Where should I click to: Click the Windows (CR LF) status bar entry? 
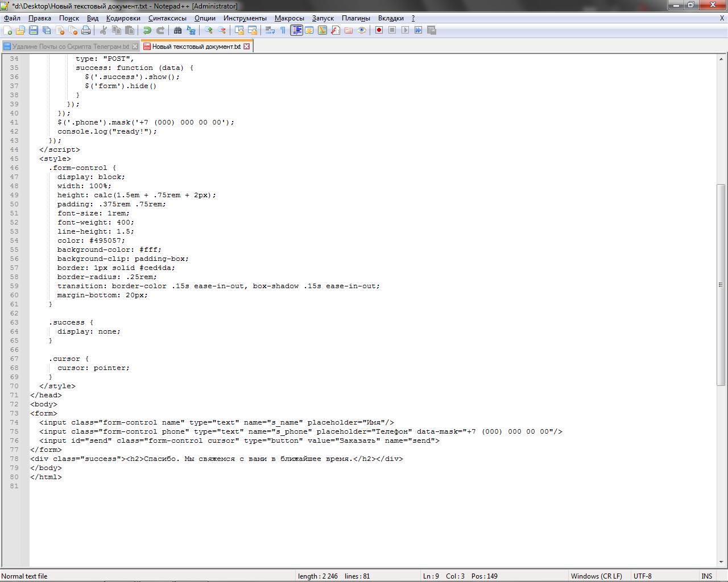pos(596,576)
